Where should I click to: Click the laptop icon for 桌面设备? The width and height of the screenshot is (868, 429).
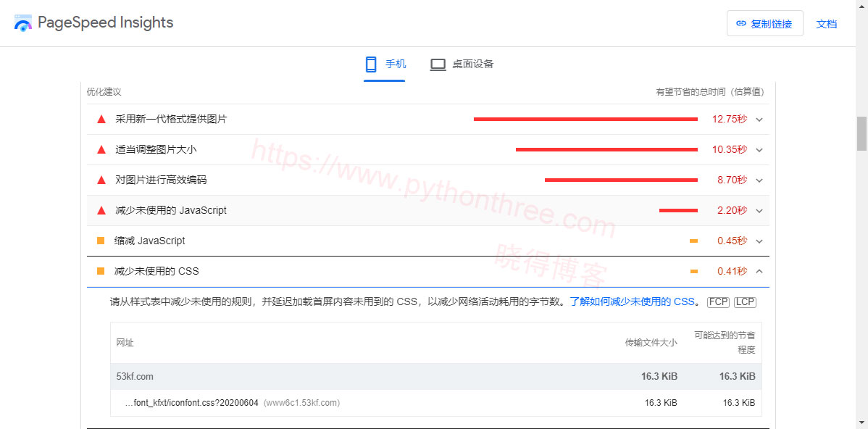[x=438, y=64]
